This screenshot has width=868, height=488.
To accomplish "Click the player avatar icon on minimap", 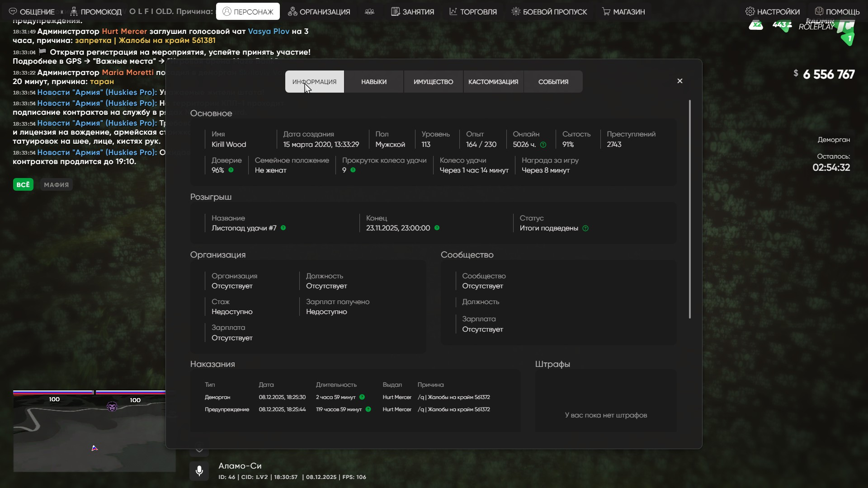I will [112, 407].
